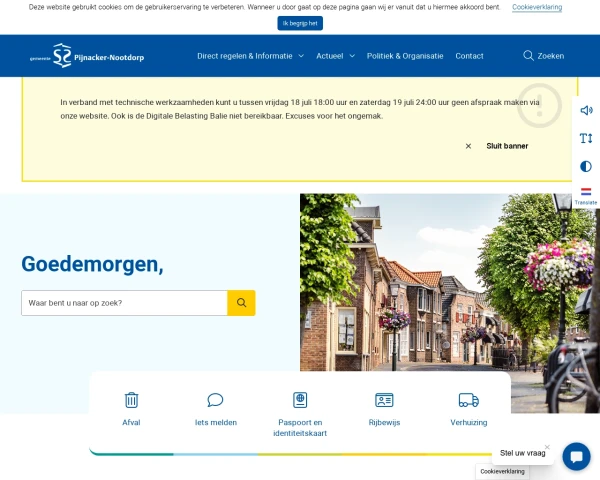Activate the read-aloud speaker icon
Image resolution: width=600 pixels, height=480 pixels.
coord(586,110)
